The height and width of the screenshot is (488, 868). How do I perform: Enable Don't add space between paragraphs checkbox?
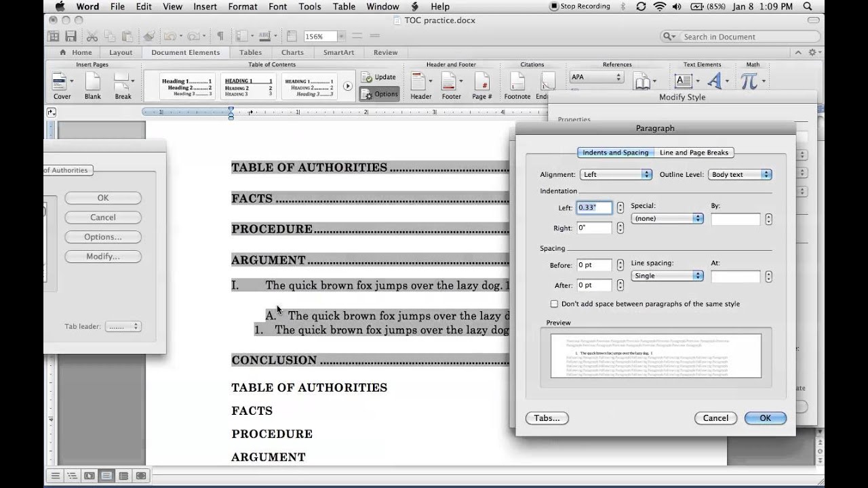pos(554,304)
